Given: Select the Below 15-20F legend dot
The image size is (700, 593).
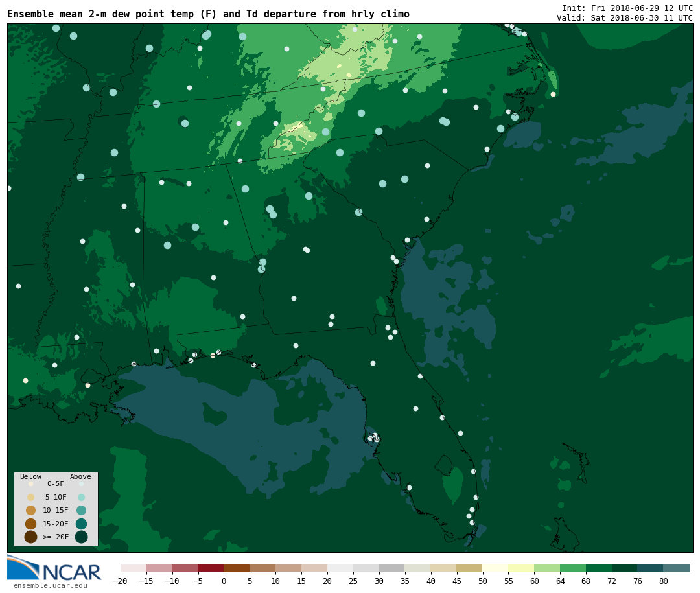Looking at the screenshot, I should click(31, 524).
